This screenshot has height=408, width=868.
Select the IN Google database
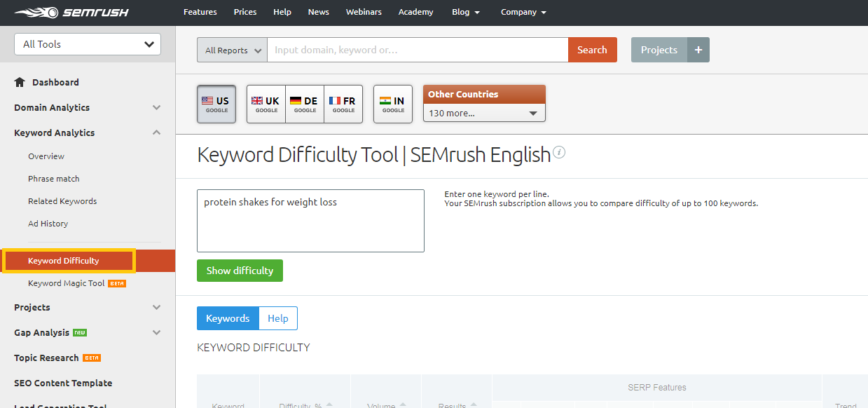393,104
